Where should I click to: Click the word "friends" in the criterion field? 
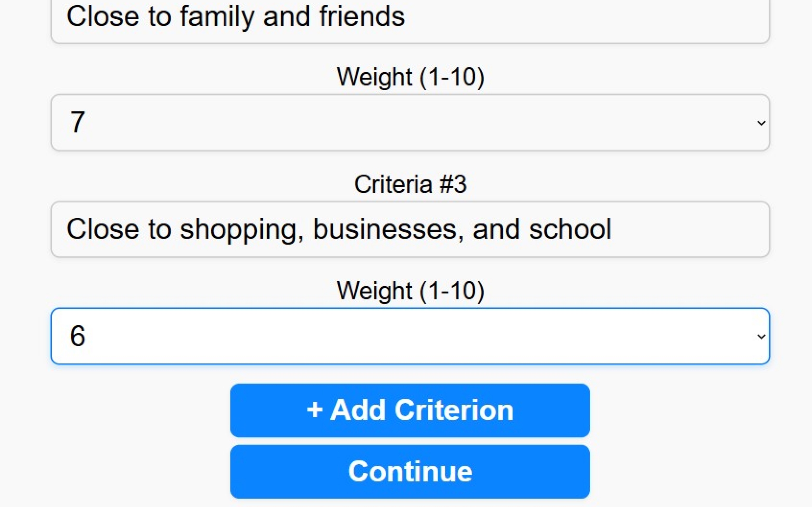362,17
